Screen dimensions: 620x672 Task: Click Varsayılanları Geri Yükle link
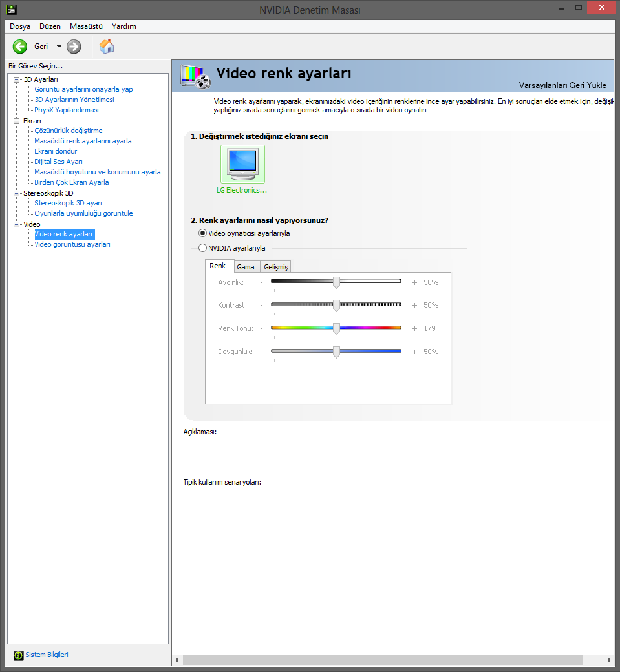tap(562, 85)
